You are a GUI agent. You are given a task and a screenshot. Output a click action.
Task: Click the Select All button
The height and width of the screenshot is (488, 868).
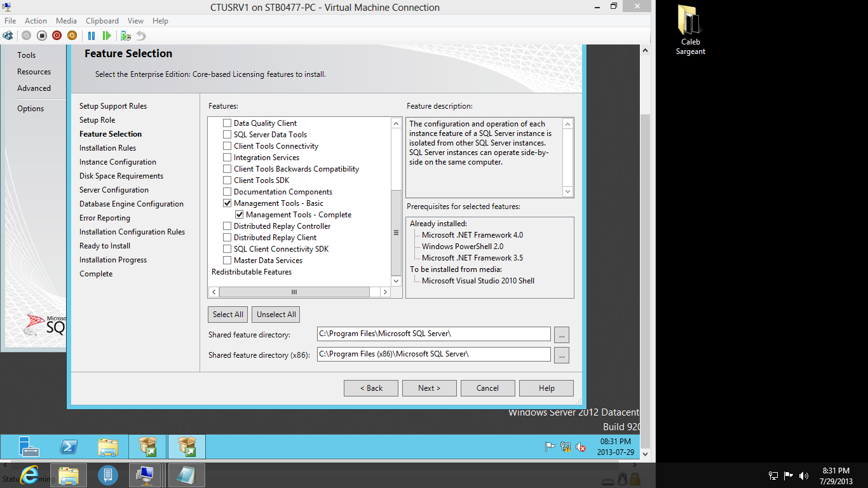click(x=228, y=315)
